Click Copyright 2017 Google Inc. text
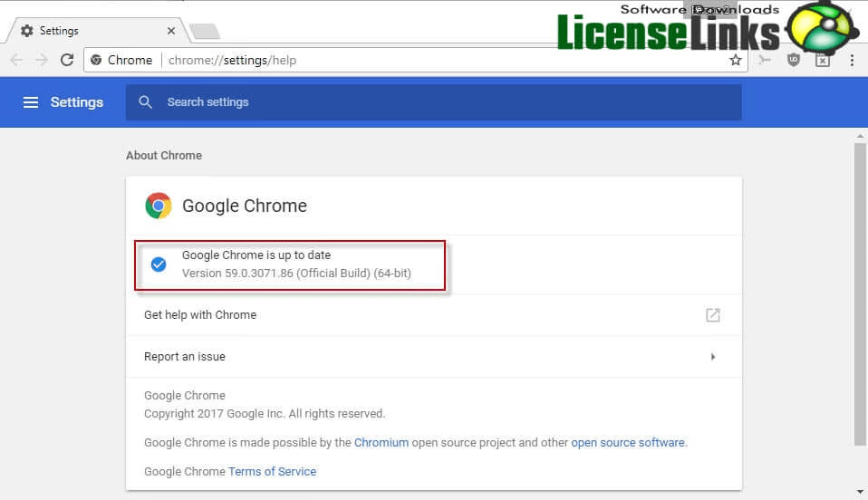The image size is (868, 500). [265, 414]
